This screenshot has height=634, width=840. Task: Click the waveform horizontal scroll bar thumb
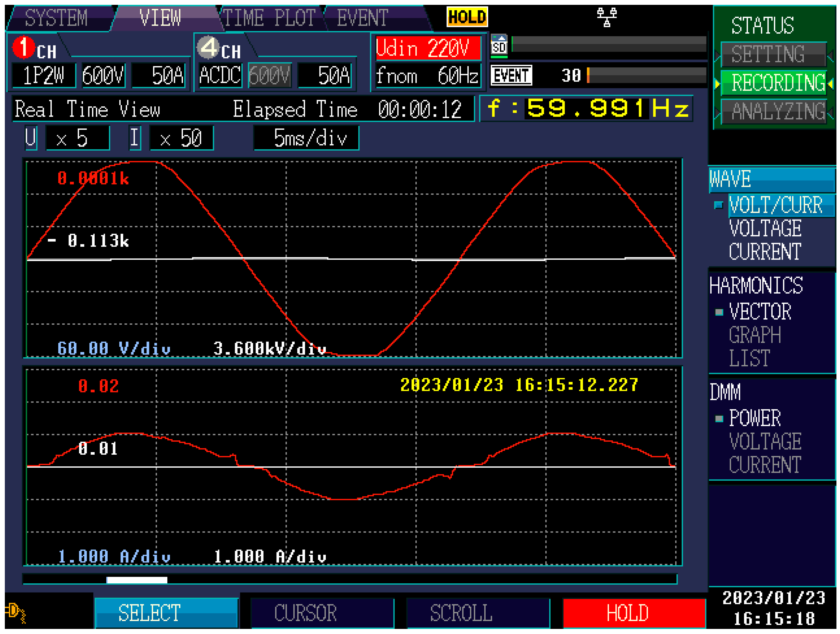point(137,580)
